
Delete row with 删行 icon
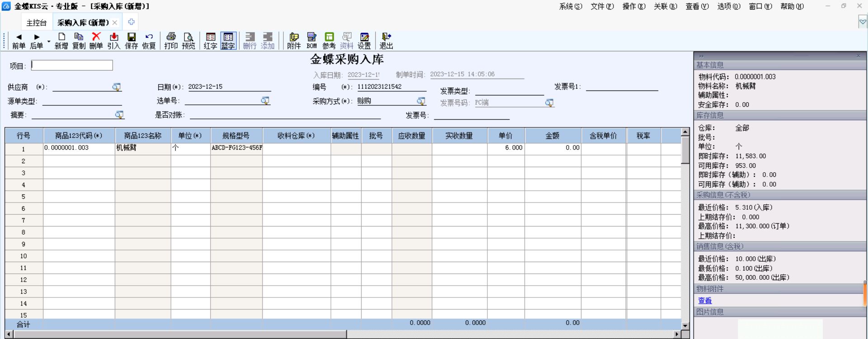pyautogui.click(x=250, y=41)
